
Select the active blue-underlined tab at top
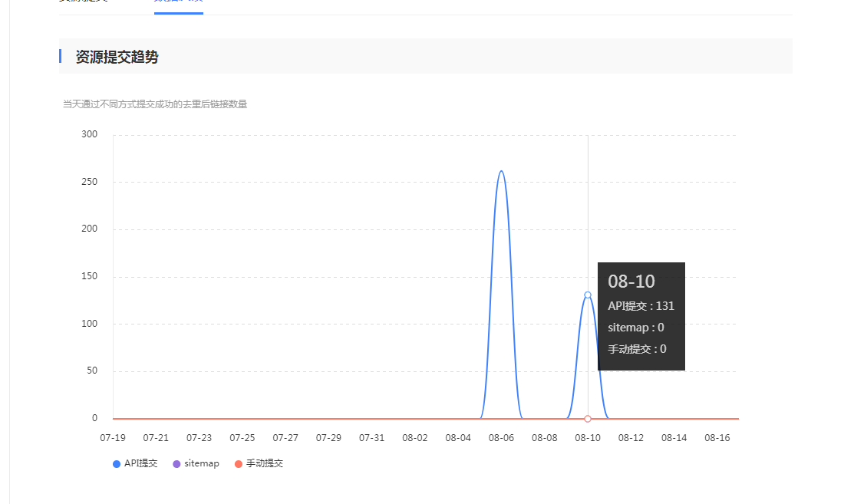tap(178, 4)
